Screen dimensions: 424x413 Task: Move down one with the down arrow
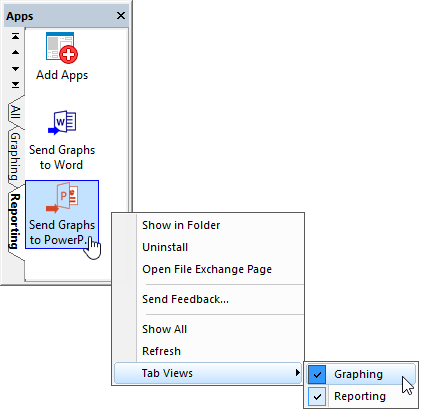tap(15, 69)
